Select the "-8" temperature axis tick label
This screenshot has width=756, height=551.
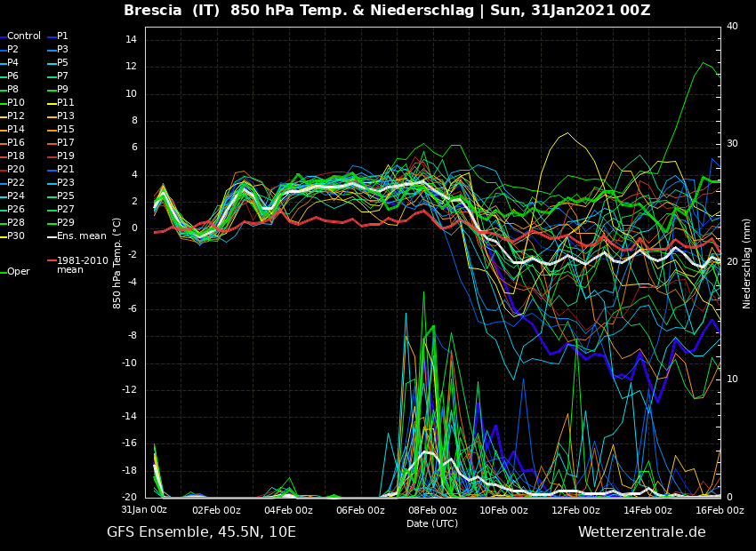pos(133,336)
